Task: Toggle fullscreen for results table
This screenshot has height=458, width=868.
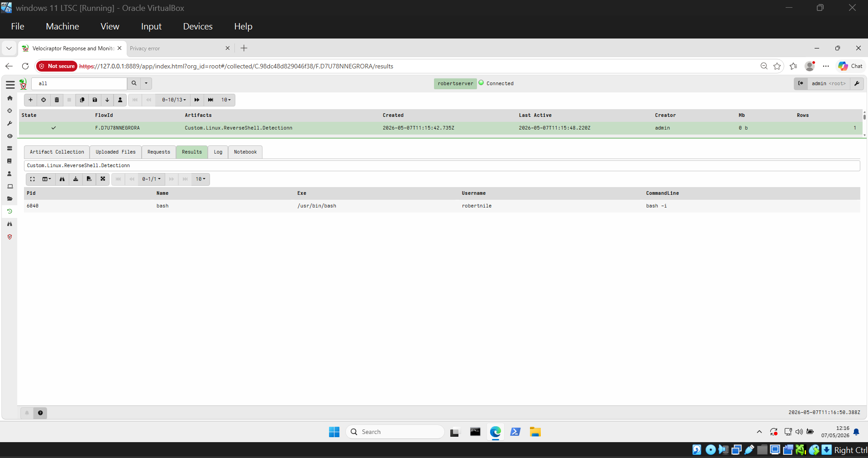Action: [x=32, y=179]
